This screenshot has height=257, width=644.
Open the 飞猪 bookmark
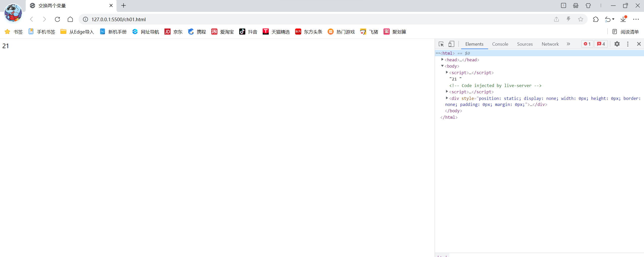[369, 32]
